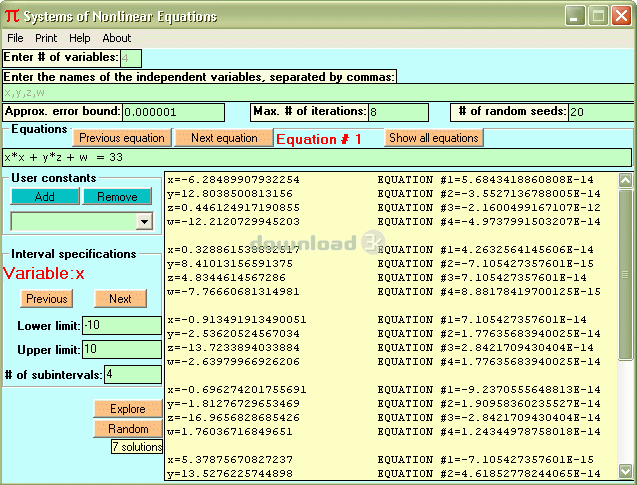Click result x=-0.696274201755691
The width and height of the screenshot is (637, 485).
click(x=237, y=390)
